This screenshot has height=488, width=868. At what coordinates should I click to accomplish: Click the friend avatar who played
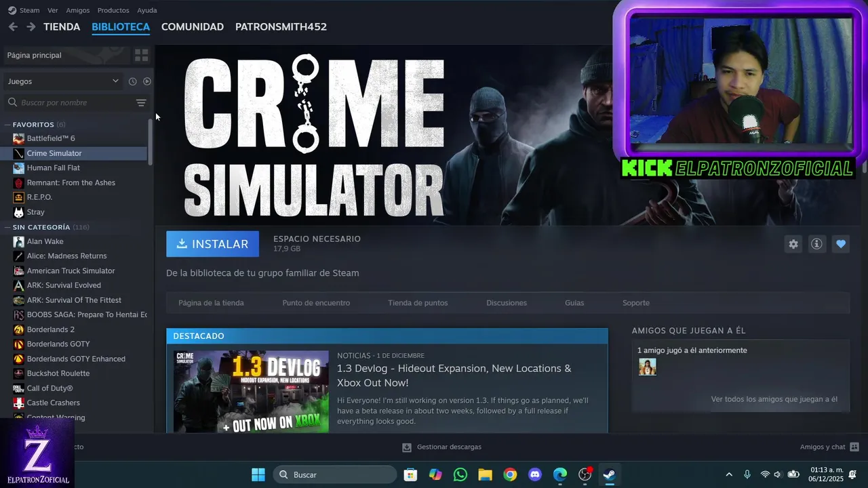point(648,367)
